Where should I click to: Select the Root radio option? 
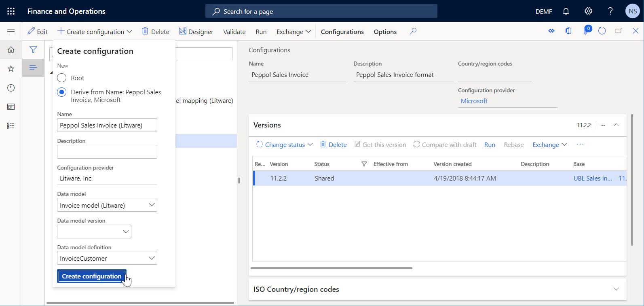pyautogui.click(x=62, y=78)
